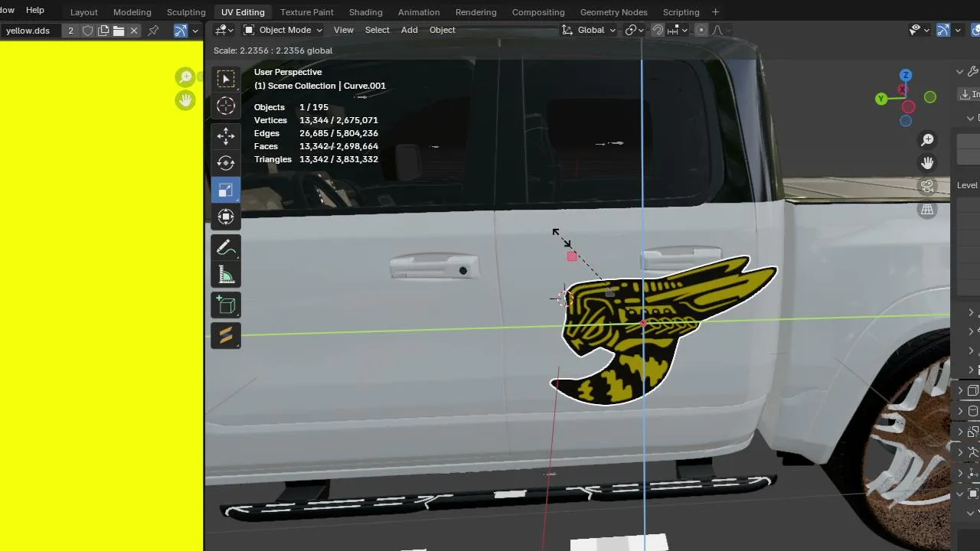Open the Object Mode dropdown
Image resolution: width=980 pixels, height=551 pixels.
283,30
